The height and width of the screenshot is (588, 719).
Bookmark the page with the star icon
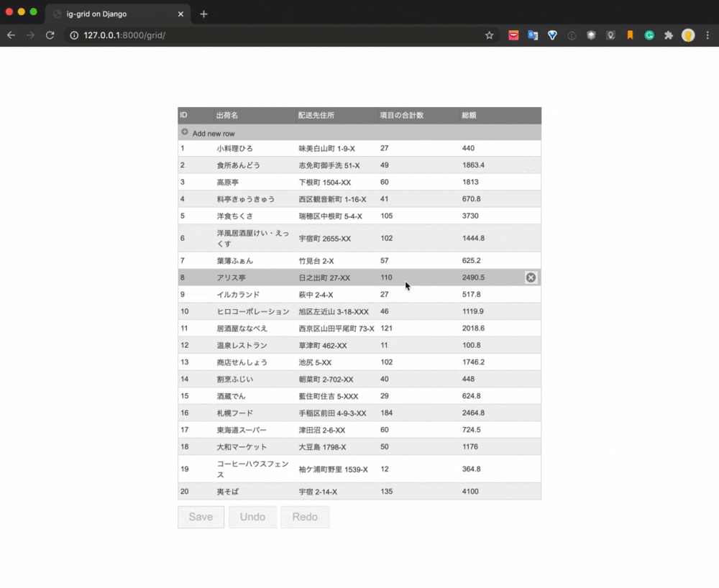pyautogui.click(x=488, y=35)
